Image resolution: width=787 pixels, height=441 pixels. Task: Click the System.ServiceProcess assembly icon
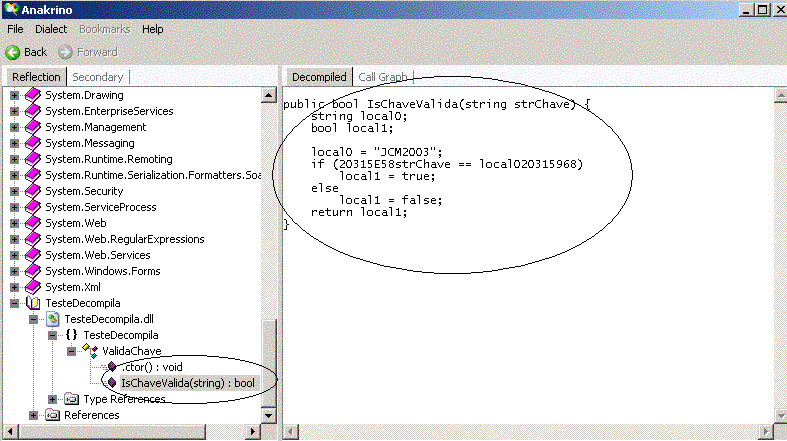pos(33,207)
